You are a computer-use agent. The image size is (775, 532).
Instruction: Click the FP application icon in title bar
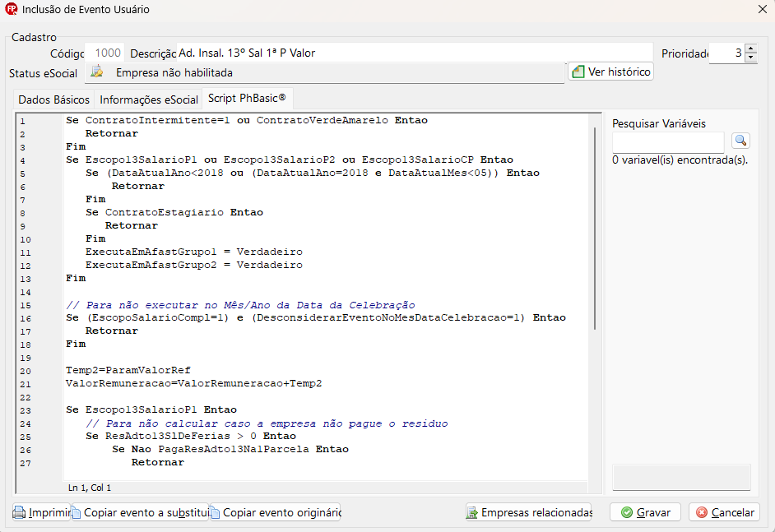(11, 9)
